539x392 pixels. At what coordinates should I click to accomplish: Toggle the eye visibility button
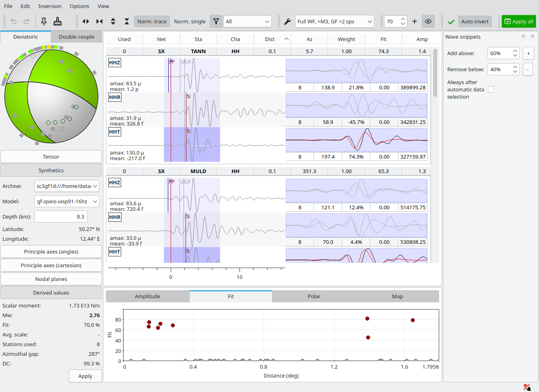click(x=428, y=21)
